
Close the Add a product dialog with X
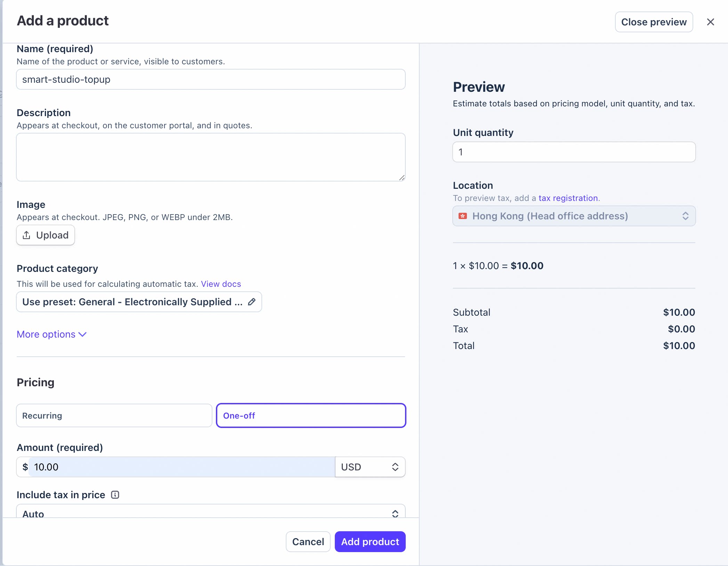pyautogui.click(x=710, y=22)
